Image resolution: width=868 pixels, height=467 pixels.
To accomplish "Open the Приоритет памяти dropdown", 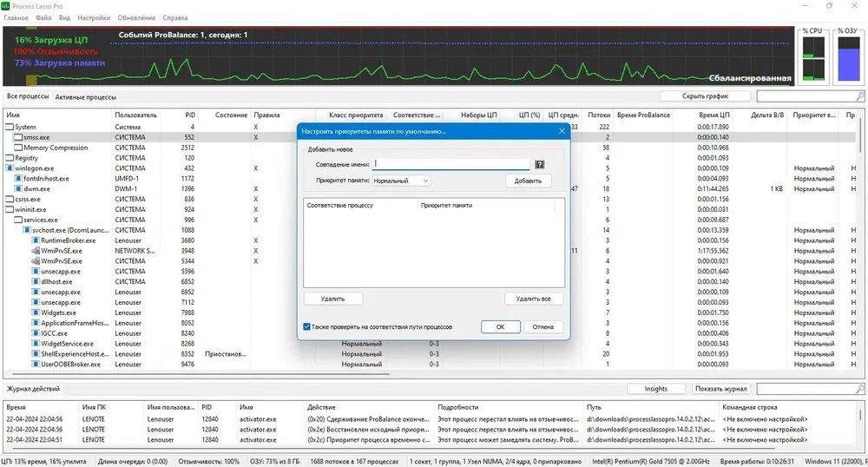I will [401, 181].
